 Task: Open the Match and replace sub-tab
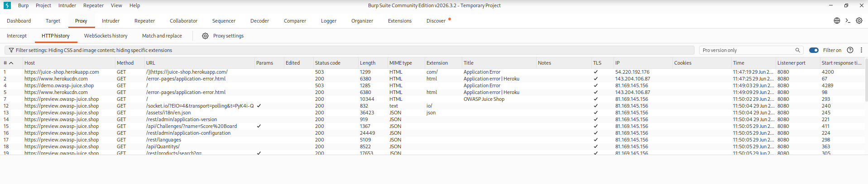pos(162,36)
